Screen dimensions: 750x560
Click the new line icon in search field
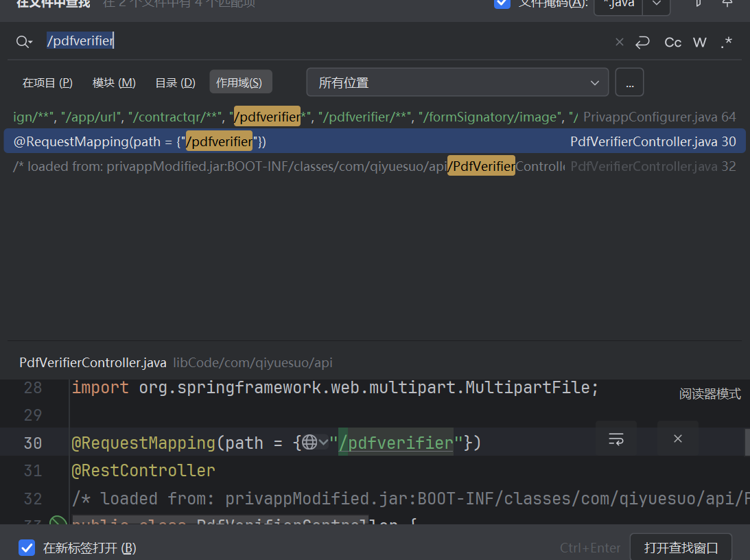pos(642,42)
